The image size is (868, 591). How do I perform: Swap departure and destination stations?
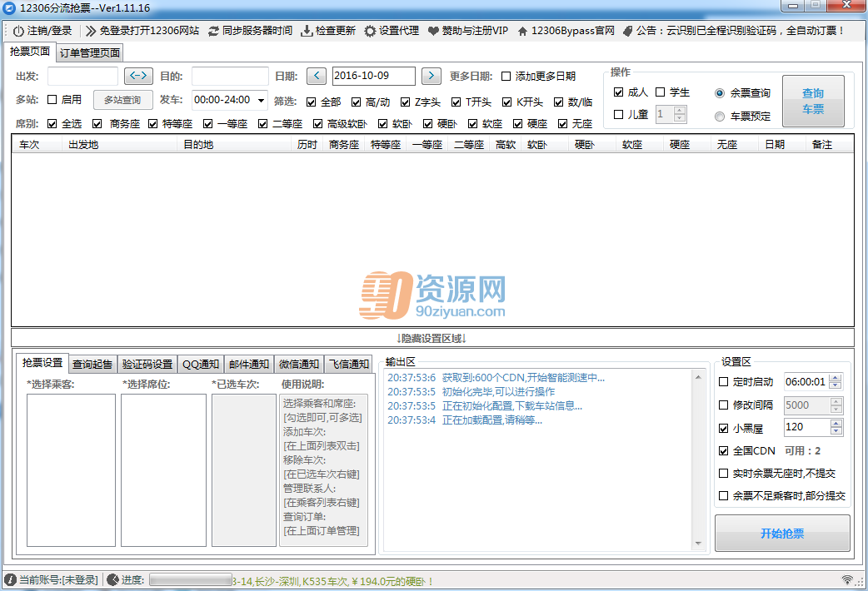(x=138, y=76)
